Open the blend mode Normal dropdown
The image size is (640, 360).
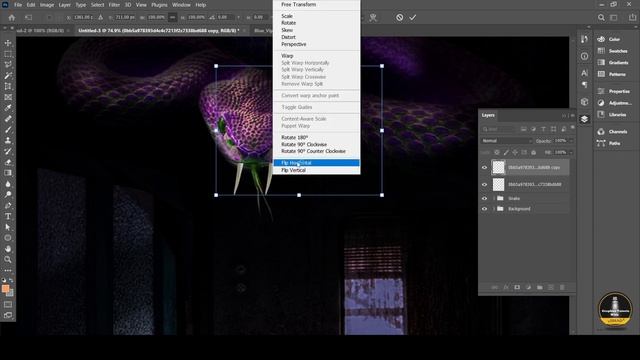pyautogui.click(x=507, y=141)
